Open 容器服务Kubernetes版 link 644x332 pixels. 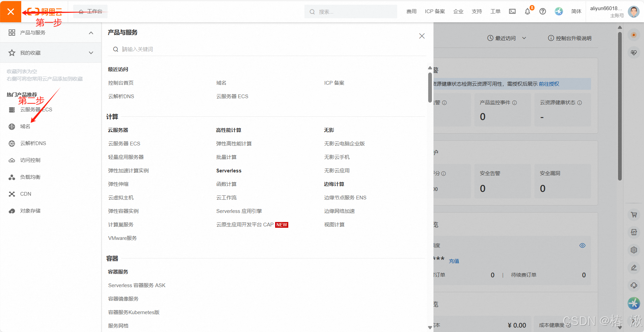pos(134,312)
